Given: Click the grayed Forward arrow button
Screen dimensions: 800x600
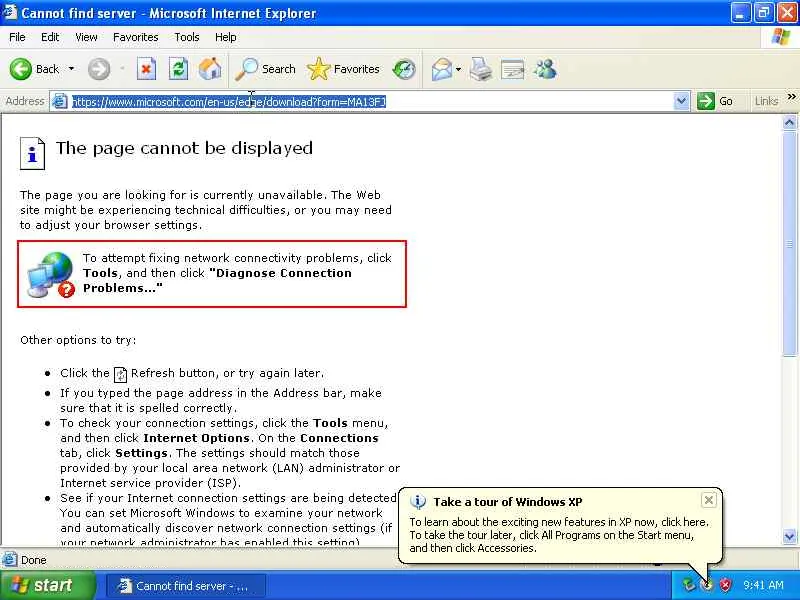Looking at the screenshot, I should (98, 69).
